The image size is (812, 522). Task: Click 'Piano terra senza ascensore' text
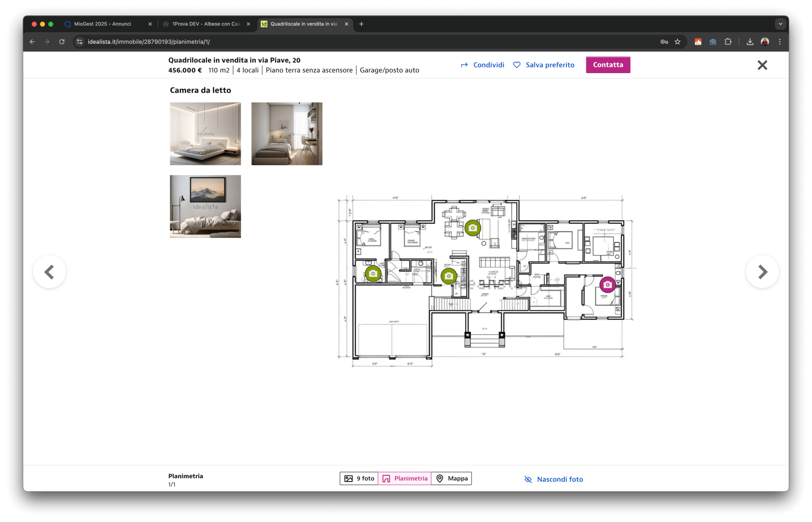click(x=309, y=70)
